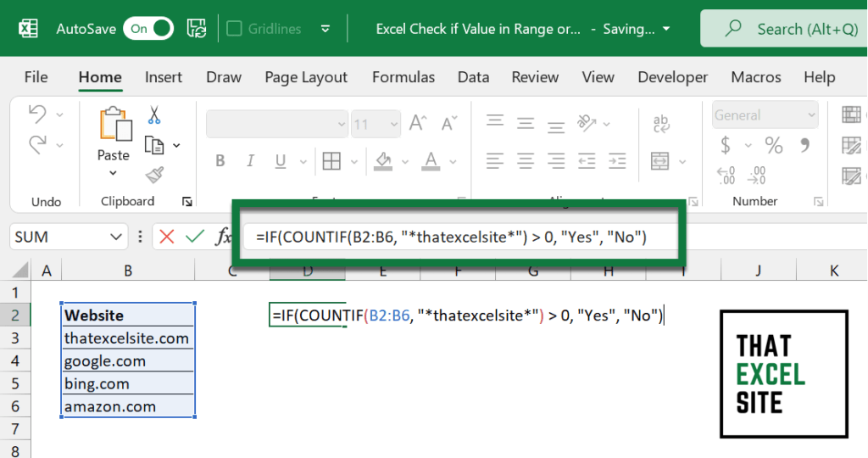Image resolution: width=868 pixels, height=458 pixels.
Task: Click Increase Indent icon
Action: click(617, 161)
